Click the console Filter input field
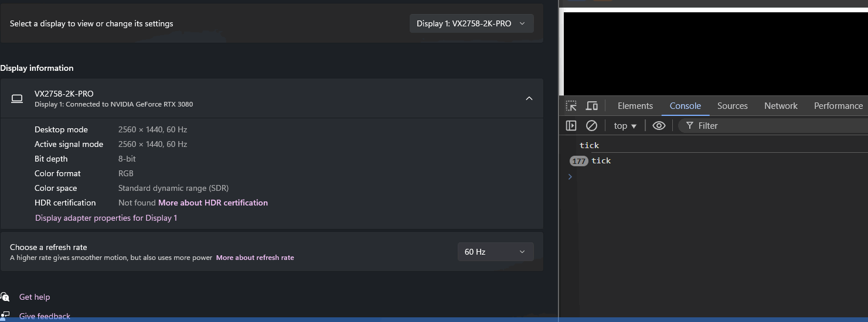The width and height of the screenshot is (868, 322). point(773,125)
